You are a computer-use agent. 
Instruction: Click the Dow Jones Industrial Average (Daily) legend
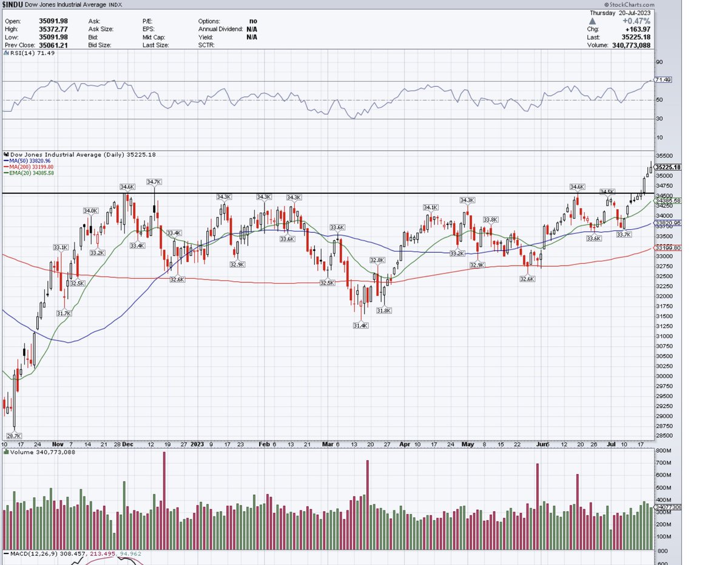click(x=79, y=155)
